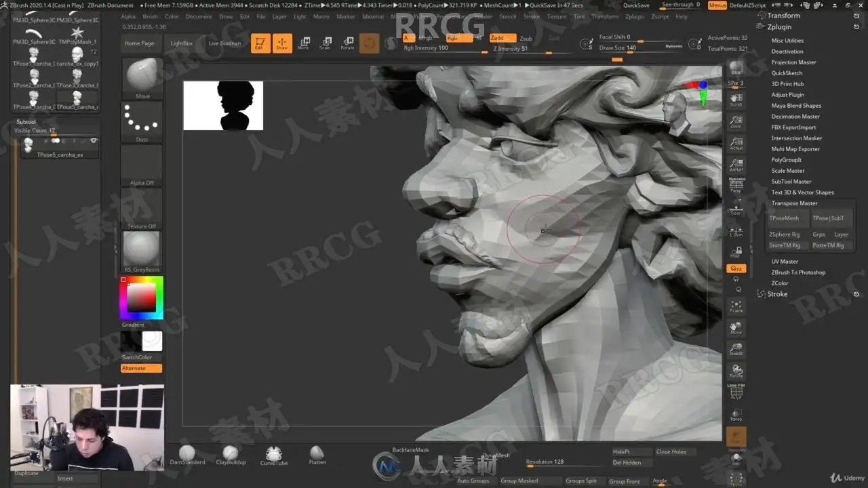This screenshot has height=488, width=868.
Task: Toggle BackfaceMask option
Action: [x=411, y=450]
